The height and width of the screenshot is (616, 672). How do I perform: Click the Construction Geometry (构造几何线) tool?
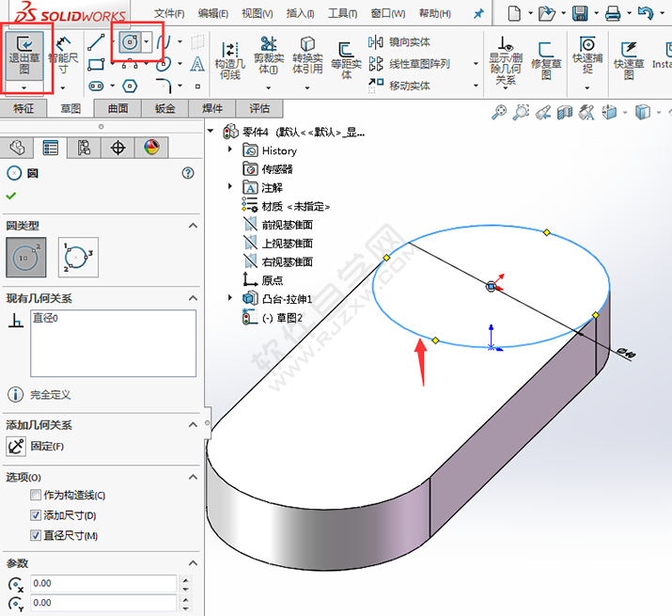230,60
